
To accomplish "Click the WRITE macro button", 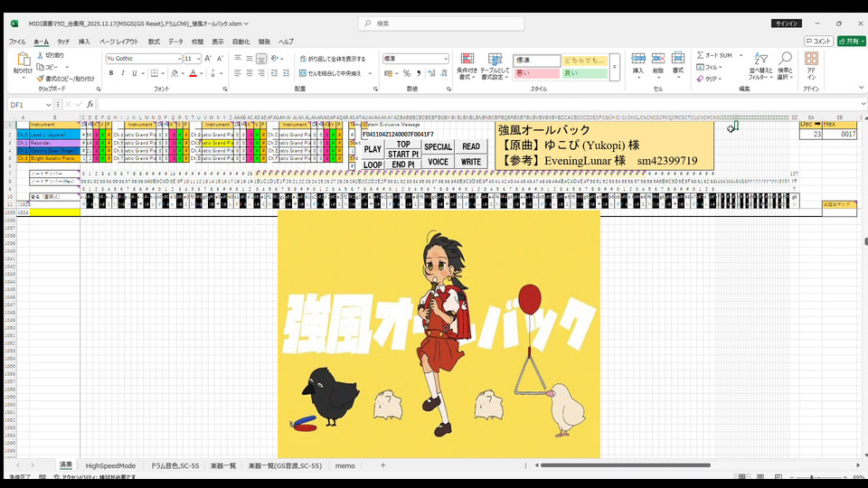I will 471,162.
